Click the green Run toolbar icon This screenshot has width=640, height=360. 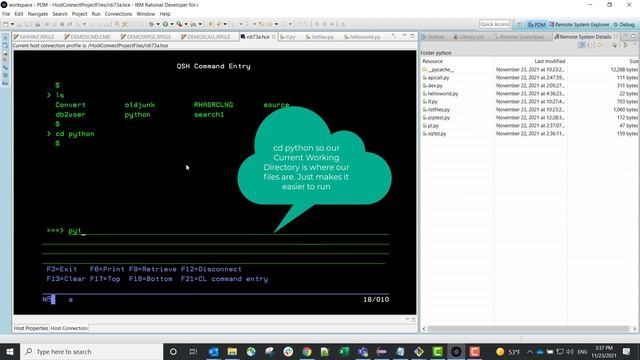pos(165,24)
